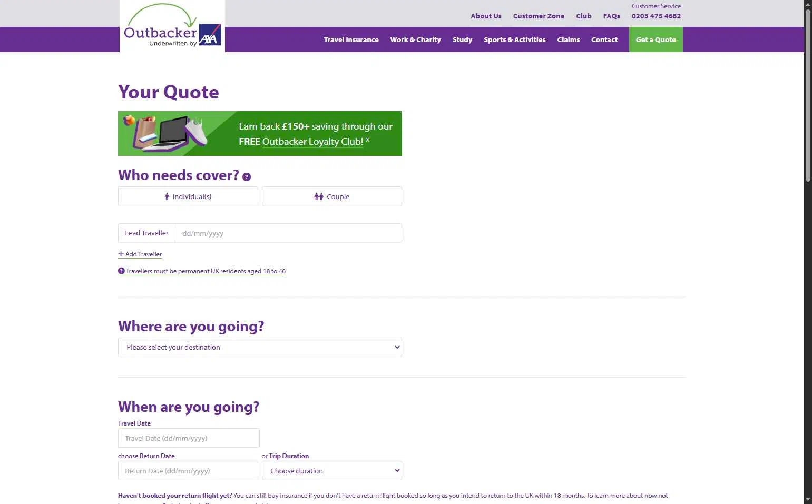This screenshot has width=812, height=504.
Task: Open the Customer Zone link
Action: click(x=539, y=16)
